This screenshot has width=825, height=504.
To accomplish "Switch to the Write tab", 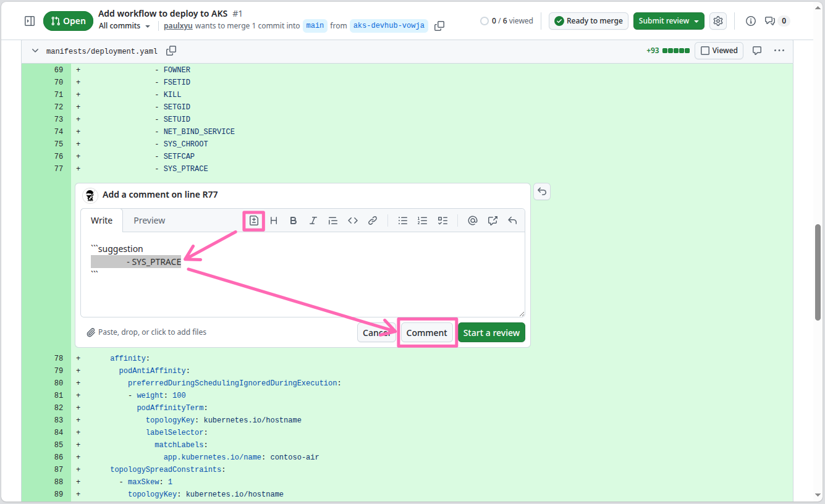I will (102, 220).
